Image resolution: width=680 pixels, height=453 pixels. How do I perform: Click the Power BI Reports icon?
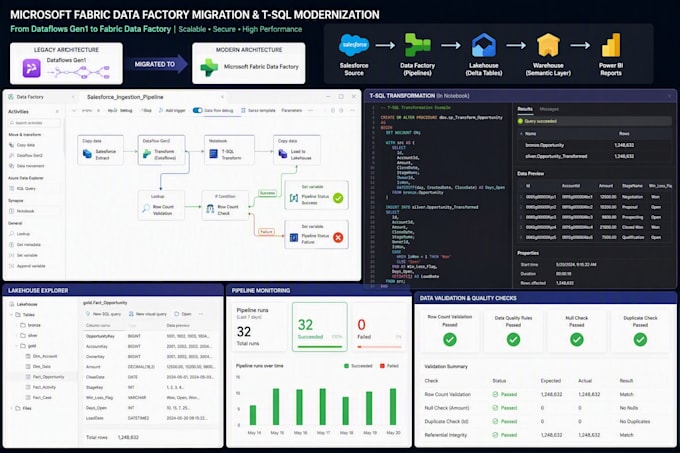pyautogui.click(x=611, y=45)
